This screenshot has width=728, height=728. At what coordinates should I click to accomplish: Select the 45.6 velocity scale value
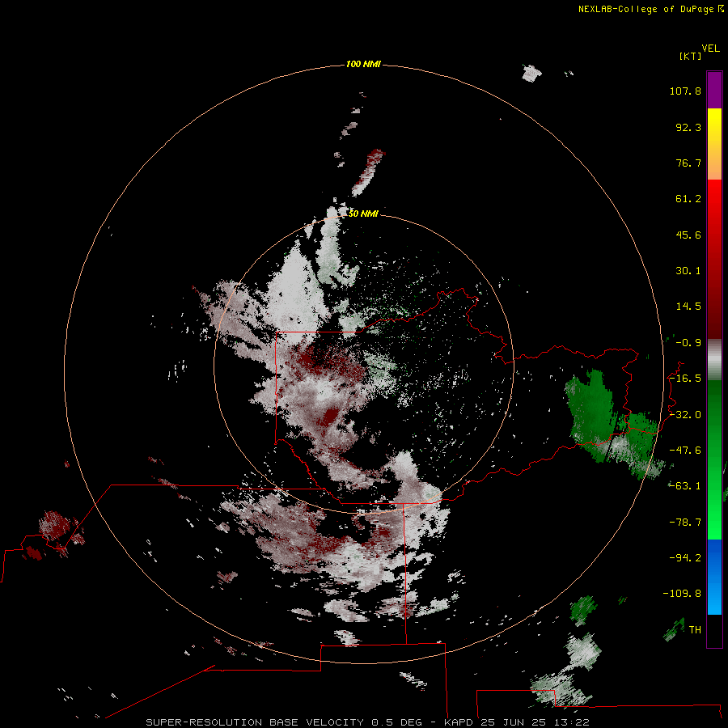pyautogui.click(x=688, y=235)
